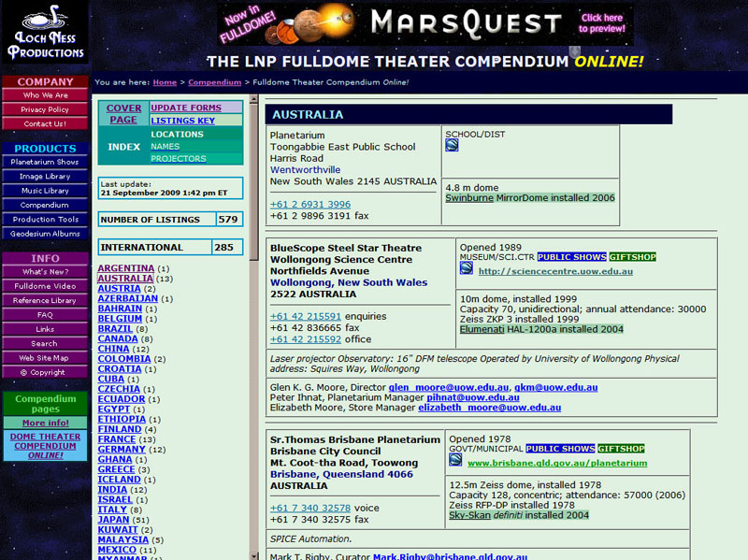Email glen_moore@uow.edu.au
The image size is (748, 560).
[x=449, y=387]
